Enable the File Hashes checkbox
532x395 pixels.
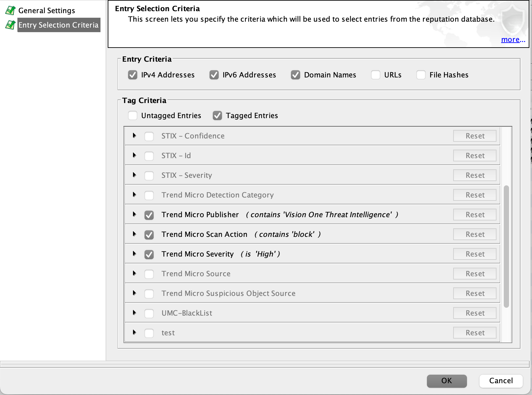coord(421,75)
